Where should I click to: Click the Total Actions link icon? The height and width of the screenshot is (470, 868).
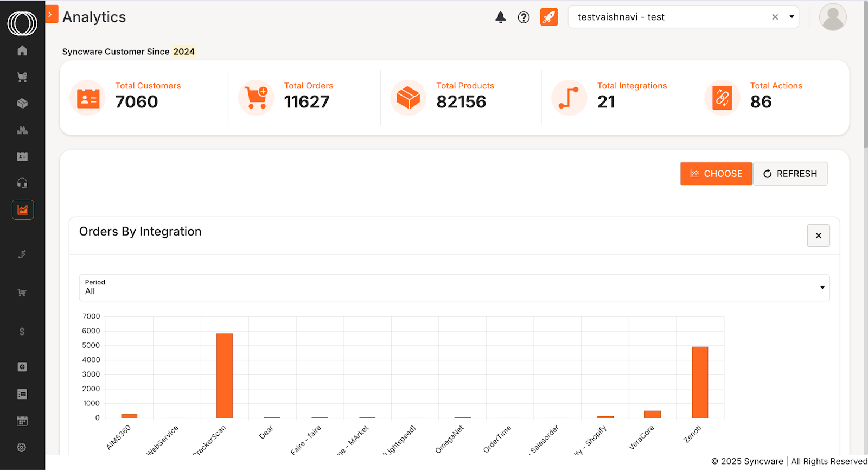coord(722,98)
